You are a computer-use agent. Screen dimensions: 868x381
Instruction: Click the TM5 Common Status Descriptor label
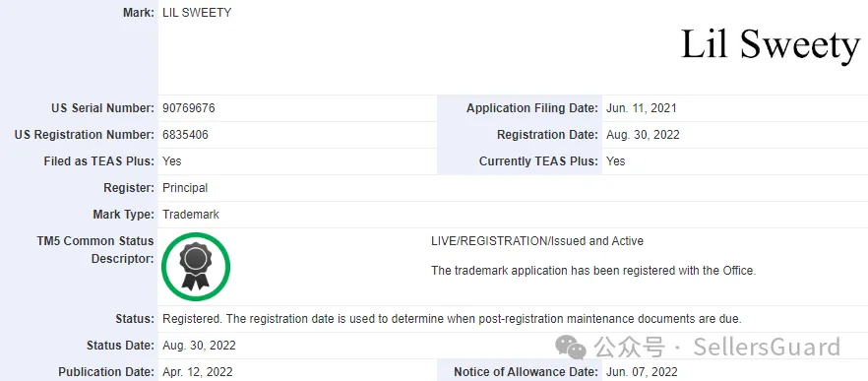(95, 250)
